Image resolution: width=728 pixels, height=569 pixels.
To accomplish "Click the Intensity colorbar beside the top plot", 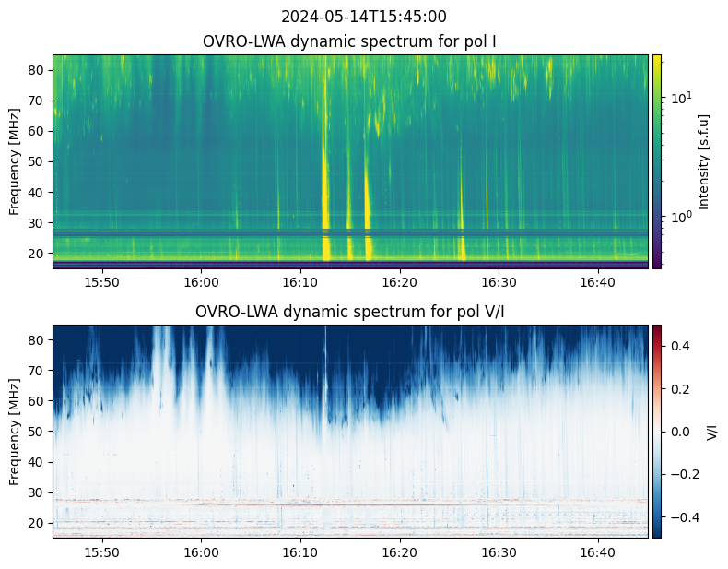I will point(657,161).
